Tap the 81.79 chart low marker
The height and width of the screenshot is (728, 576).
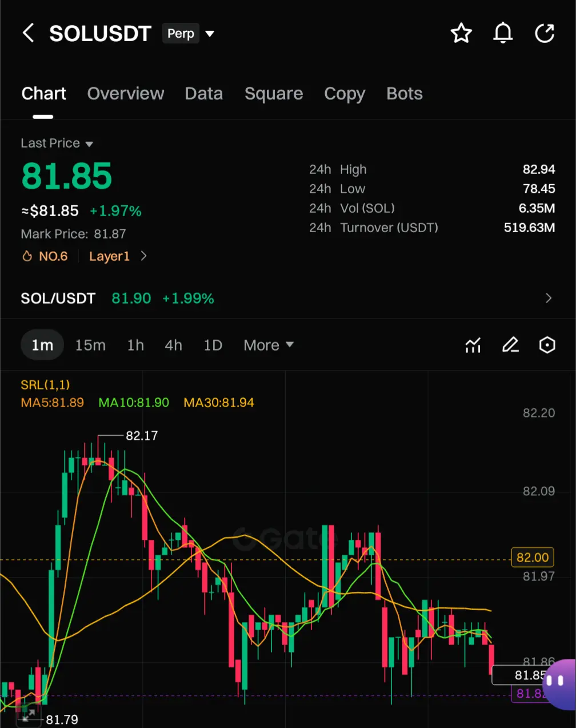pos(62,719)
